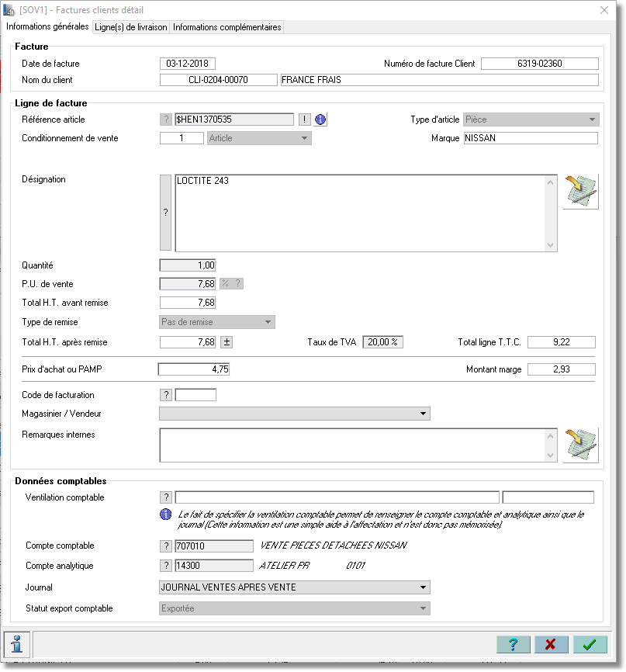Click the Conditionnement de vente quantity field
The height and width of the screenshot is (672, 626).
point(182,138)
